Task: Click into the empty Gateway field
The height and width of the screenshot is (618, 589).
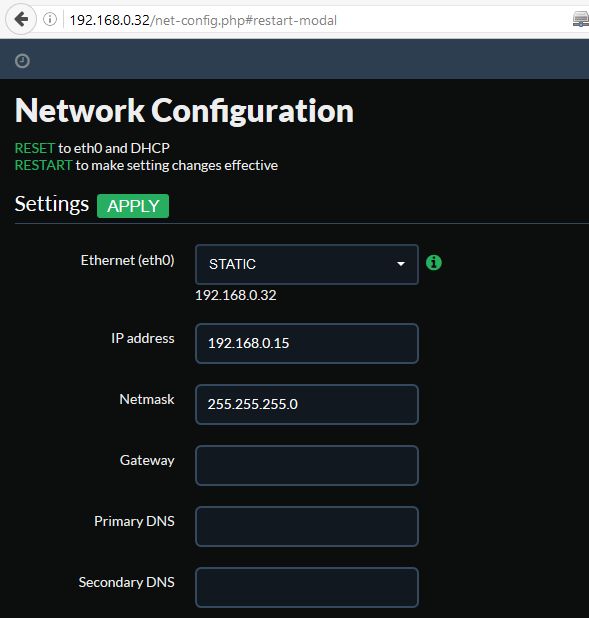Action: [307, 465]
